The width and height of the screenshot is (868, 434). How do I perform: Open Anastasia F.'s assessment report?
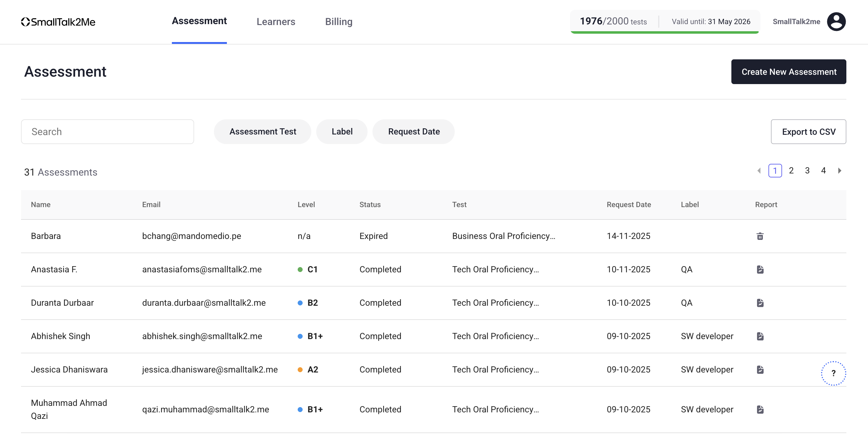(x=760, y=269)
